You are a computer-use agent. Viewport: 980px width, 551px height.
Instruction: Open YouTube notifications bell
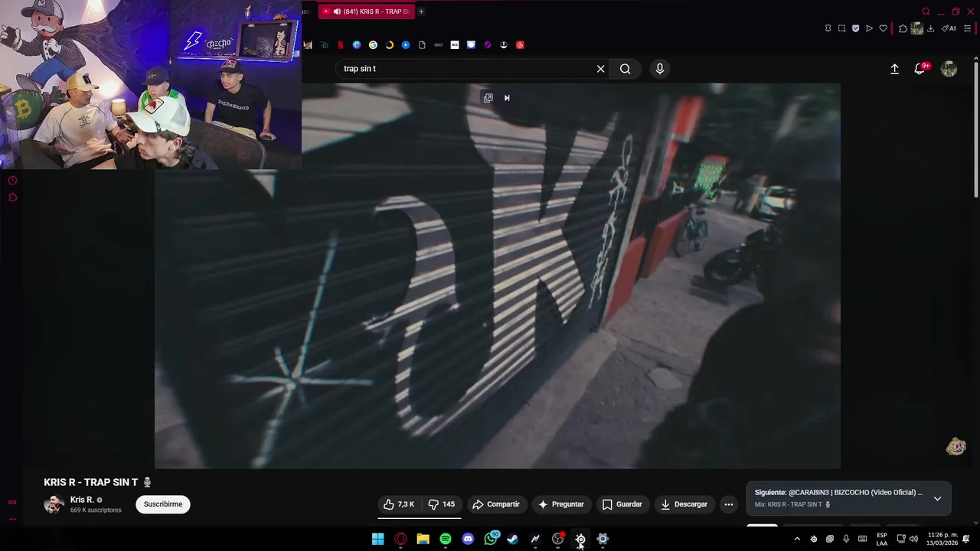920,69
